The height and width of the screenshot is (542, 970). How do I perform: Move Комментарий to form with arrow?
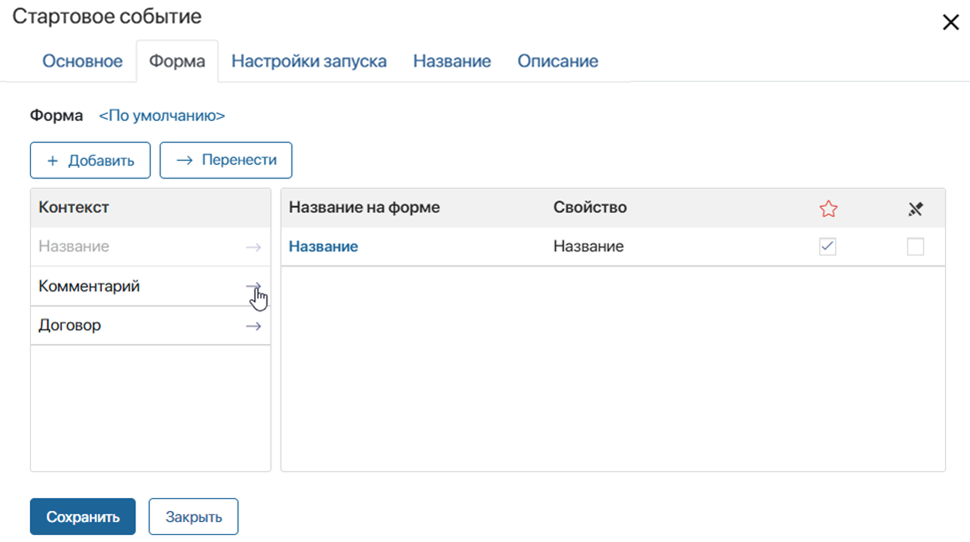tap(253, 286)
